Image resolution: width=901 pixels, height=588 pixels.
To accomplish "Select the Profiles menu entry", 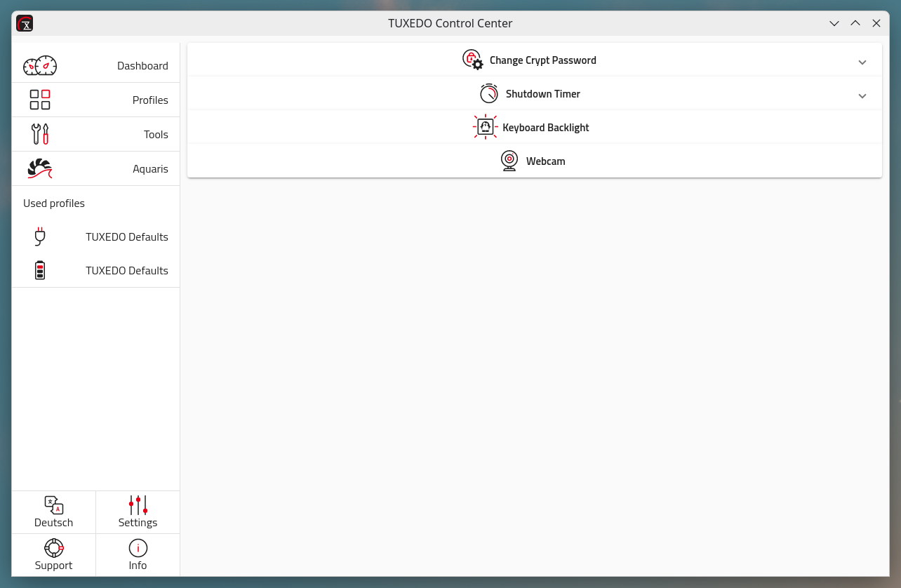I will click(150, 100).
